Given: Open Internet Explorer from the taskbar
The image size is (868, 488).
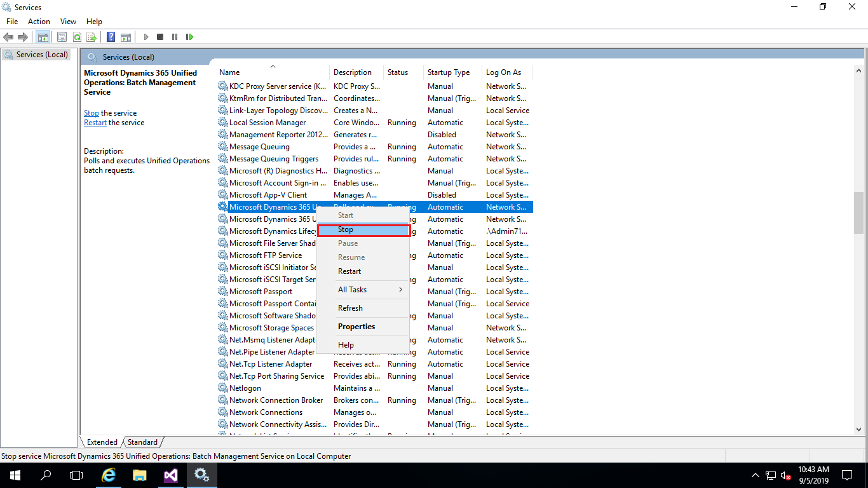Looking at the screenshot, I should [x=109, y=475].
